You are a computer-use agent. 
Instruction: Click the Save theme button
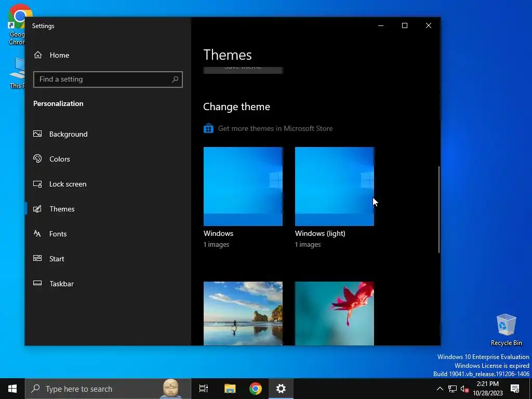[x=243, y=70]
